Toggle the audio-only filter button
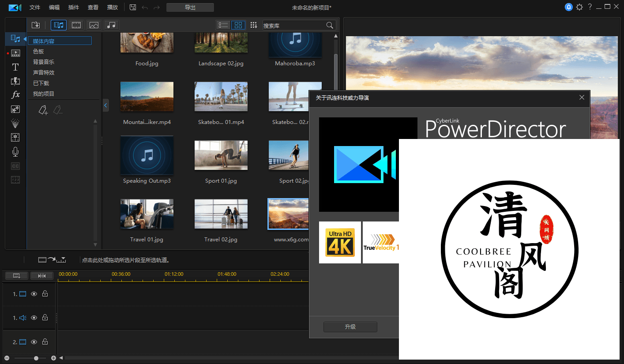The height and width of the screenshot is (364, 624). [112, 25]
